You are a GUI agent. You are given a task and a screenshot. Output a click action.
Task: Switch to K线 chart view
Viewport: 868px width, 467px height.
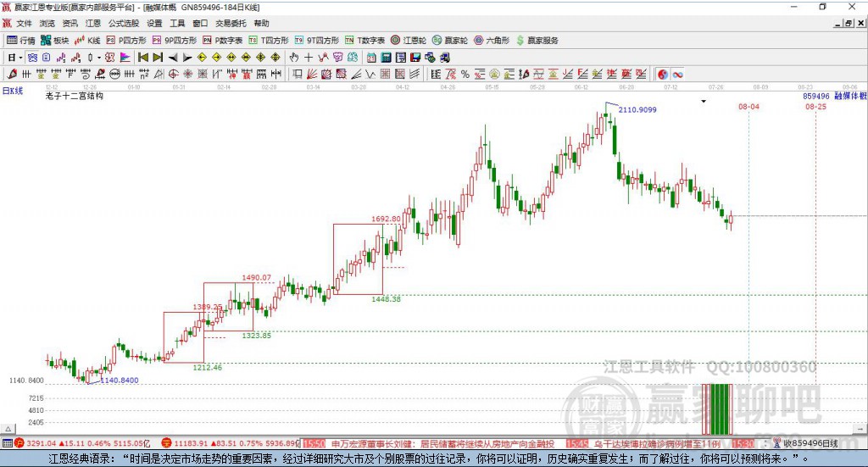click(87, 41)
